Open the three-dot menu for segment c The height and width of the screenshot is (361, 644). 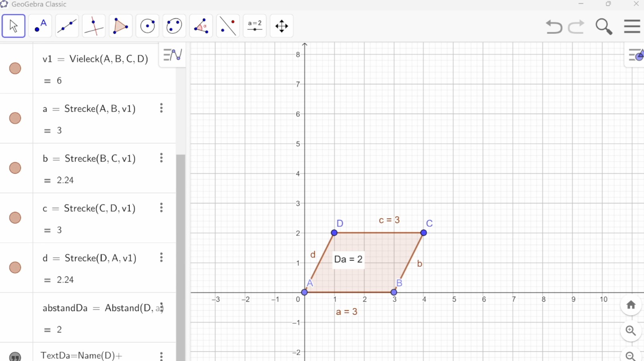tap(161, 208)
